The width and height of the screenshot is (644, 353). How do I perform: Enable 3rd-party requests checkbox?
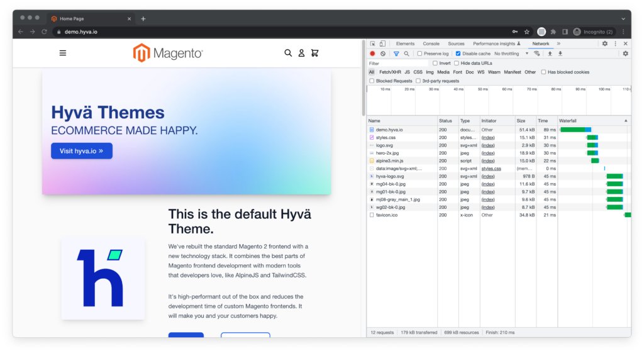pyautogui.click(x=418, y=81)
